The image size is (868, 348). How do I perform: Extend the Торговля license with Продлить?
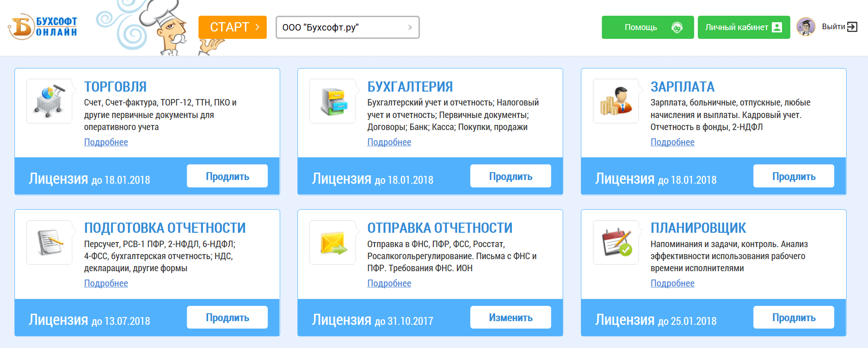point(227,176)
